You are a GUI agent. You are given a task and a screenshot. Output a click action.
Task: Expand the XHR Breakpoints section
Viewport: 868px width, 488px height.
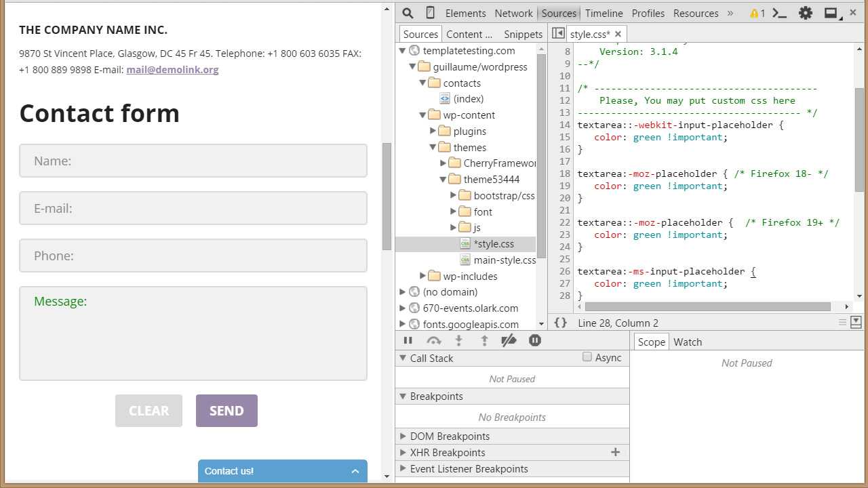pyautogui.click(x=403, y=453)
